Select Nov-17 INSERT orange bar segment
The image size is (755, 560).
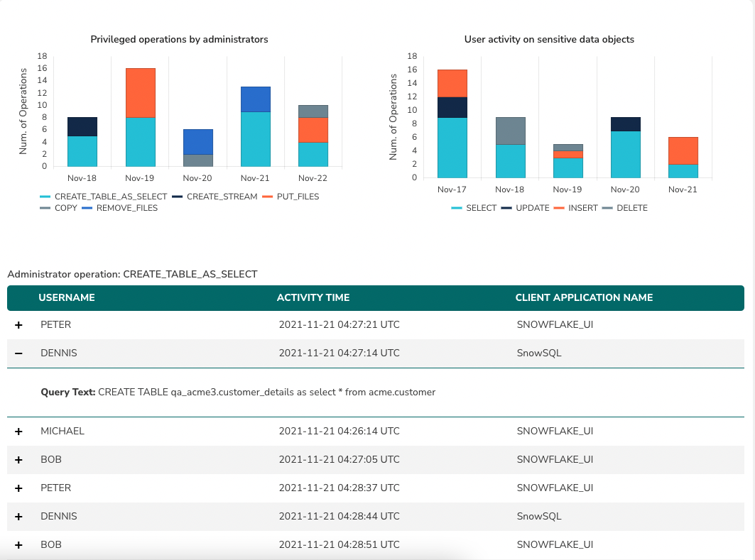(452, 84)
